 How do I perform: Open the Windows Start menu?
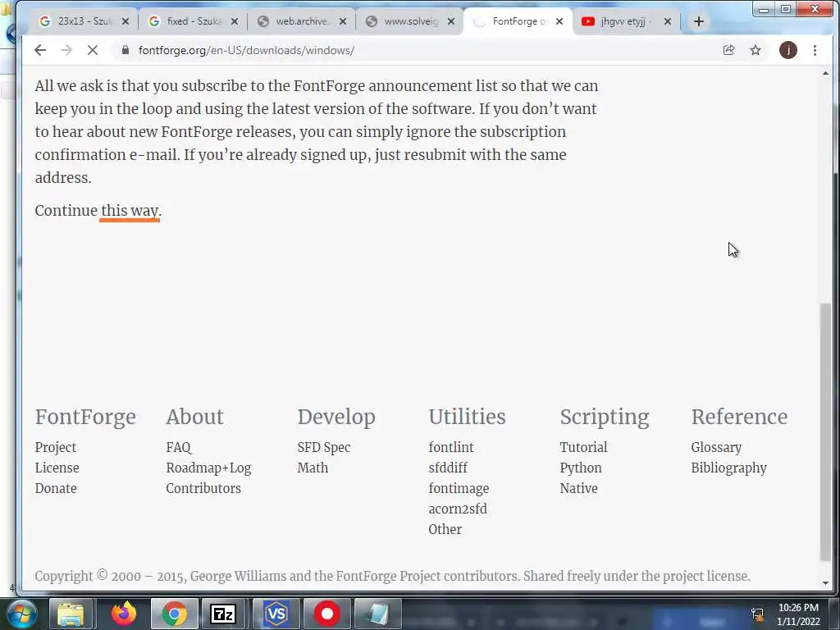coord(21,614)
